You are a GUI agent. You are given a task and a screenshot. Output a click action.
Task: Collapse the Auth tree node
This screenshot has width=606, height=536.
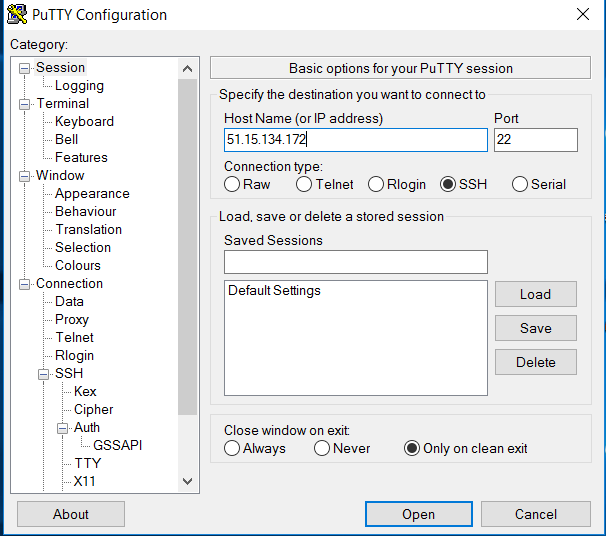click(62, 428)
